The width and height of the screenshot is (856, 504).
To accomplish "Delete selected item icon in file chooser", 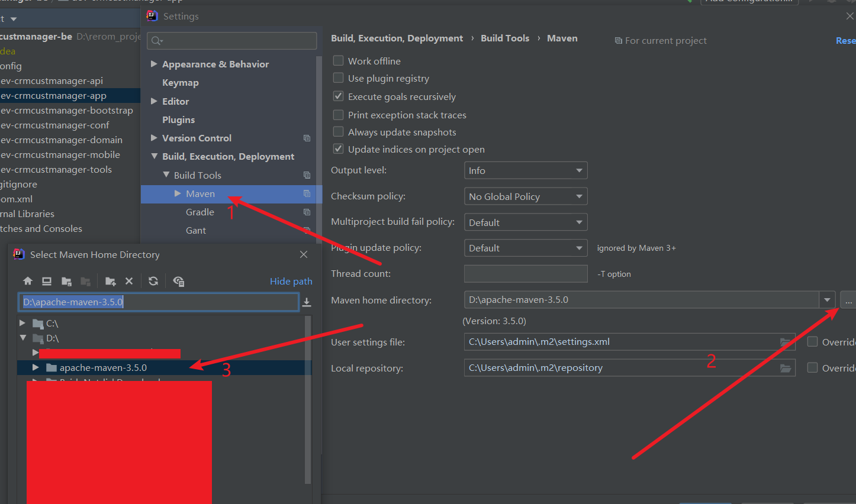I will (x=129, y=281).
